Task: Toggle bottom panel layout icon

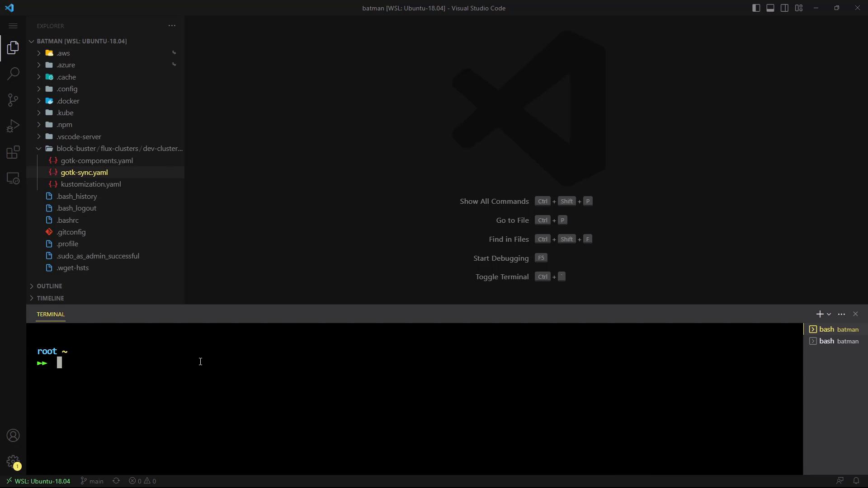Action: 770,8
